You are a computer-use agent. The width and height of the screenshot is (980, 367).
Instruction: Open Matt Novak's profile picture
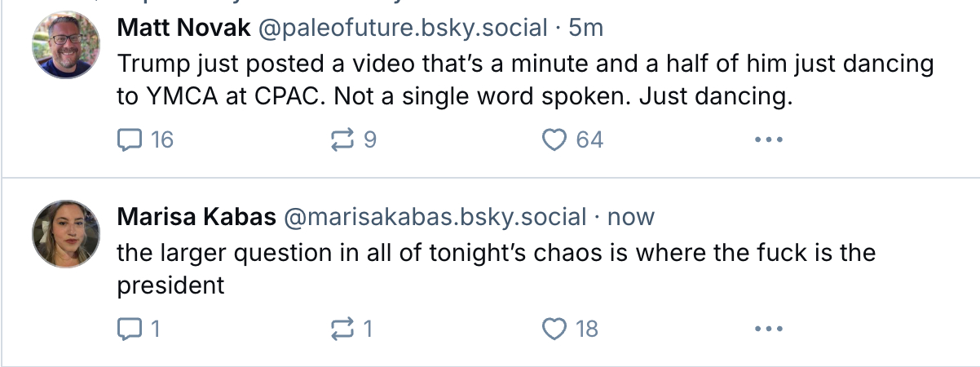(x=66, y=45)
